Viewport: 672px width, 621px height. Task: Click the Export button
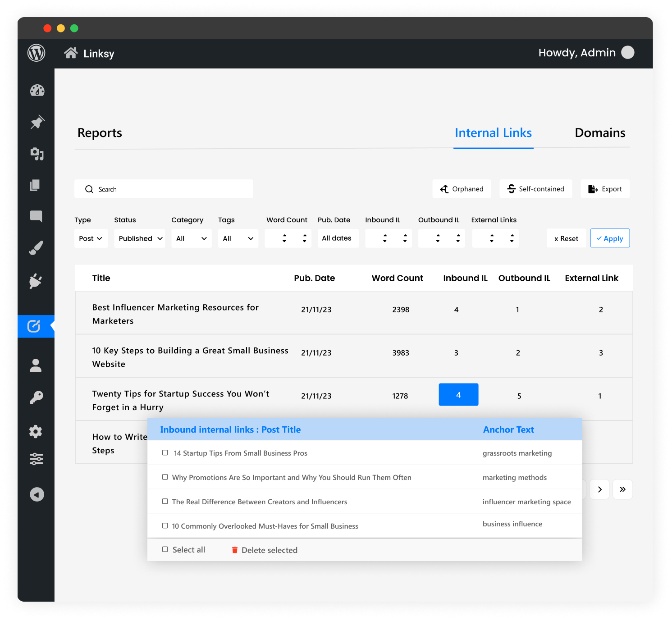[605, 189]
